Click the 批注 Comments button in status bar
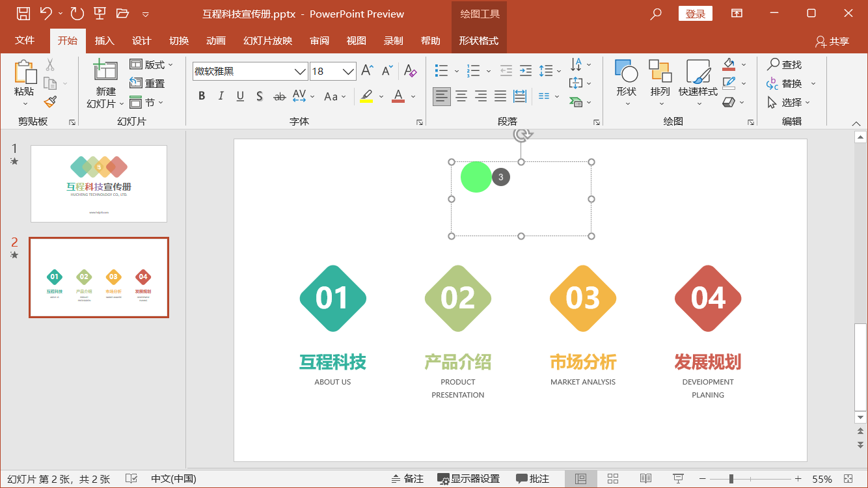The height and width of the screenshot is (488, 868). (x=533, y=479)
